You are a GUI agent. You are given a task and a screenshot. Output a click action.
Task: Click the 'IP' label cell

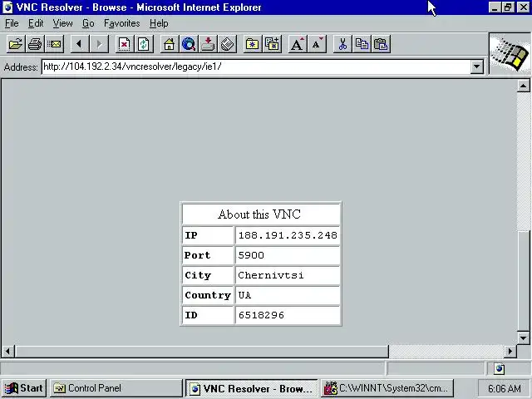point(208,235)
